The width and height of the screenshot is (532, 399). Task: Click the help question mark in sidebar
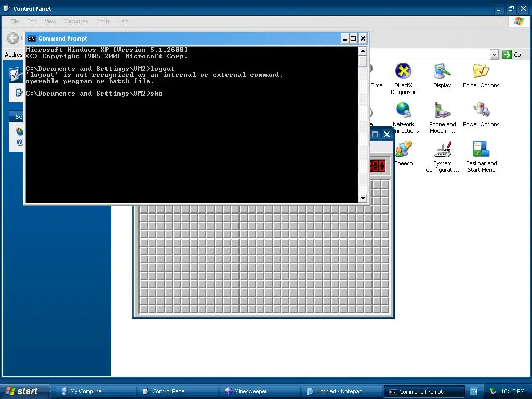pos(19,142)
